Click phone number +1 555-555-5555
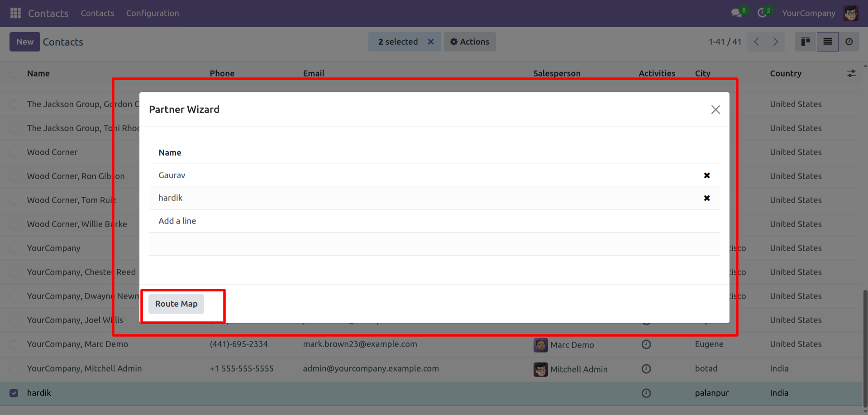The width and height of the screenshot is (868, 415). pyautogui.click(x=242, y=368)
